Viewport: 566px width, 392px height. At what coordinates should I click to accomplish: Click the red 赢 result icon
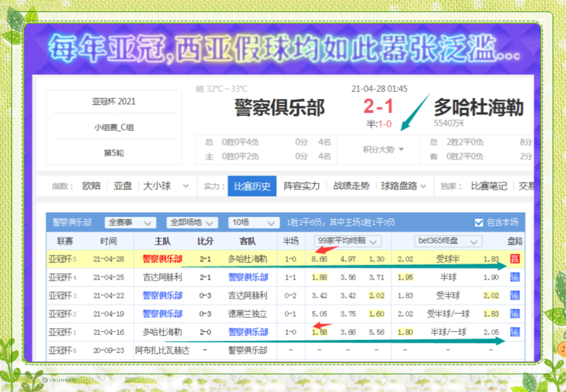pyautogui.click(x=515, y=259)
